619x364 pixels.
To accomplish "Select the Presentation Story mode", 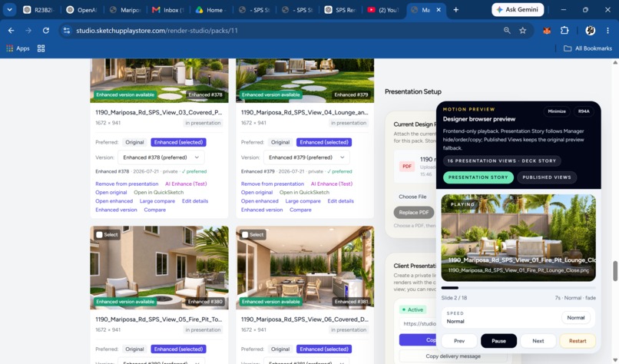I will click(x=478, y=177).
